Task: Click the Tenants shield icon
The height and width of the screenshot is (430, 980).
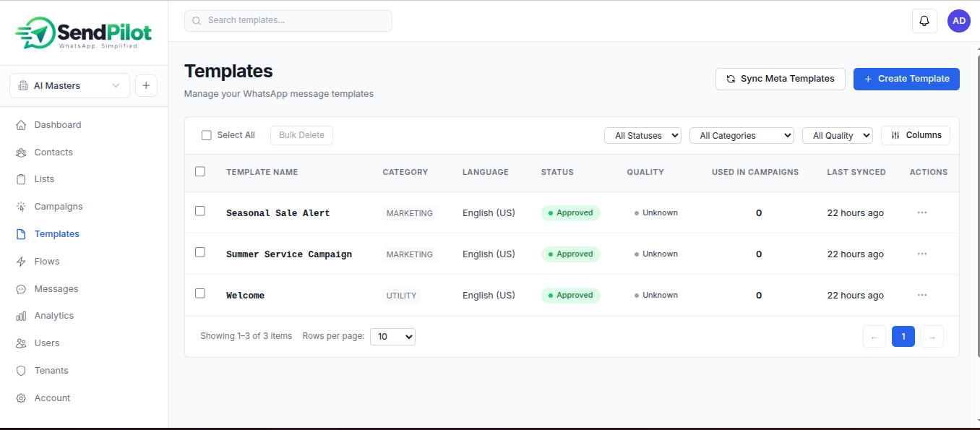Action: (21, 371)
